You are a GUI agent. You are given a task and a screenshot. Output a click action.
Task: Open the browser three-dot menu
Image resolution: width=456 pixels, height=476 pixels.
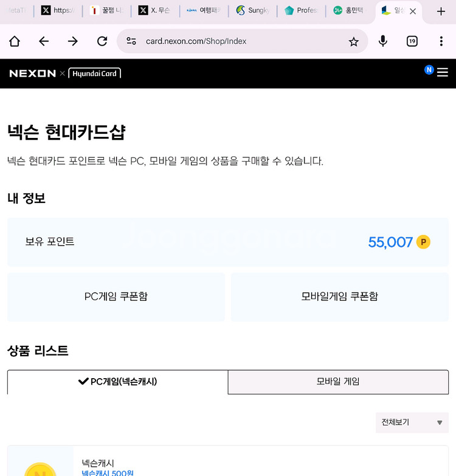click(x=441, y=41)
